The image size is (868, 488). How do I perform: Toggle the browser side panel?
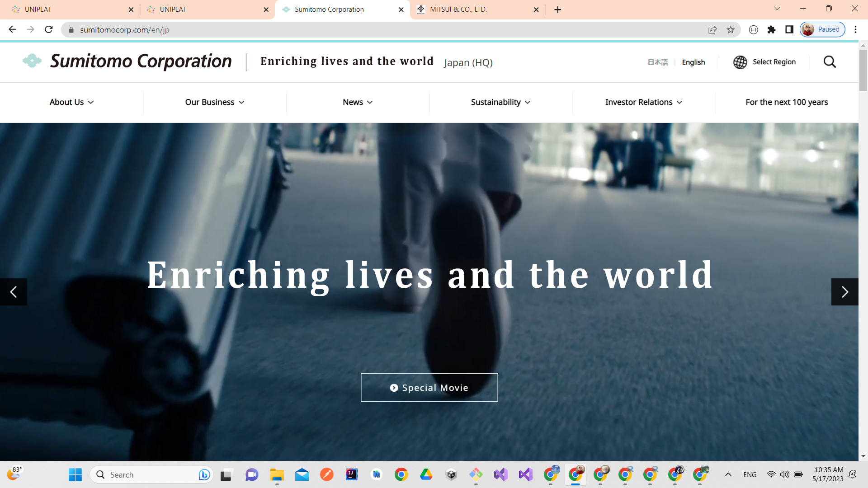[x=789, y=30]
